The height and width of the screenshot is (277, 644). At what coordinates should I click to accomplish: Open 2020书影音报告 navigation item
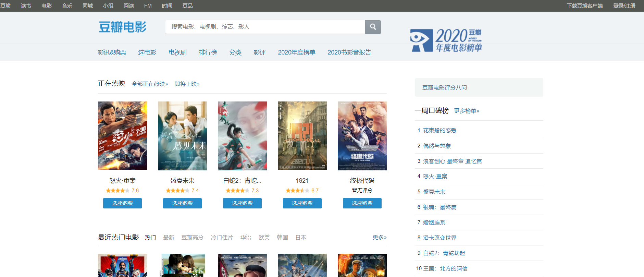(349, 52)
